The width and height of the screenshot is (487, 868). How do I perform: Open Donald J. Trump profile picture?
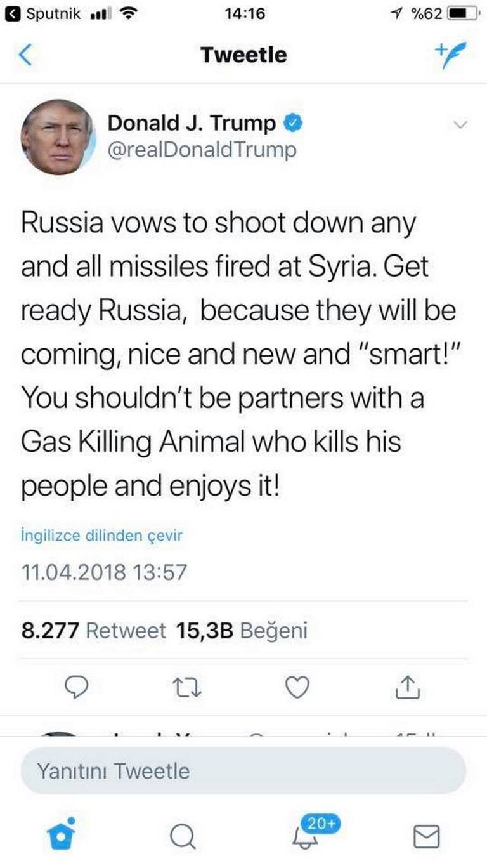pos(57,137)
